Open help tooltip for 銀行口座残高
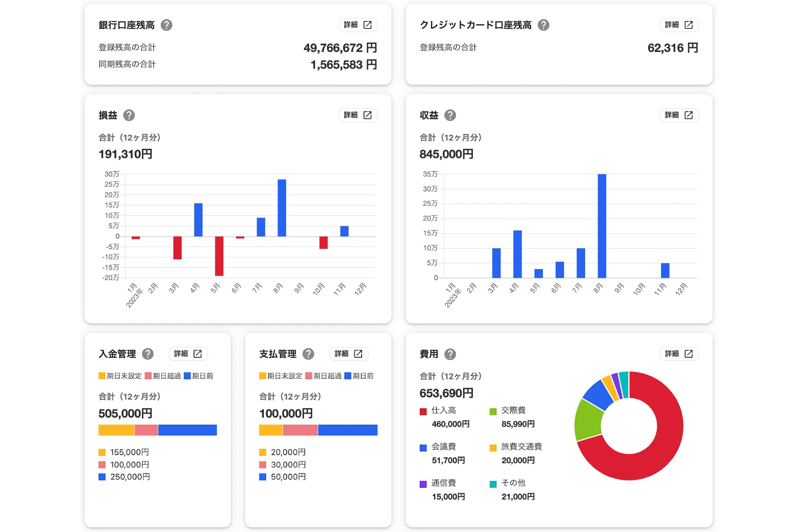This screenshot has width=798, height=532. [167, 25]
